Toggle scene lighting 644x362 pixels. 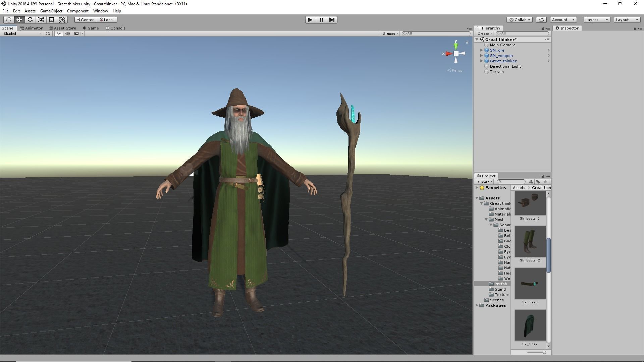59,34
